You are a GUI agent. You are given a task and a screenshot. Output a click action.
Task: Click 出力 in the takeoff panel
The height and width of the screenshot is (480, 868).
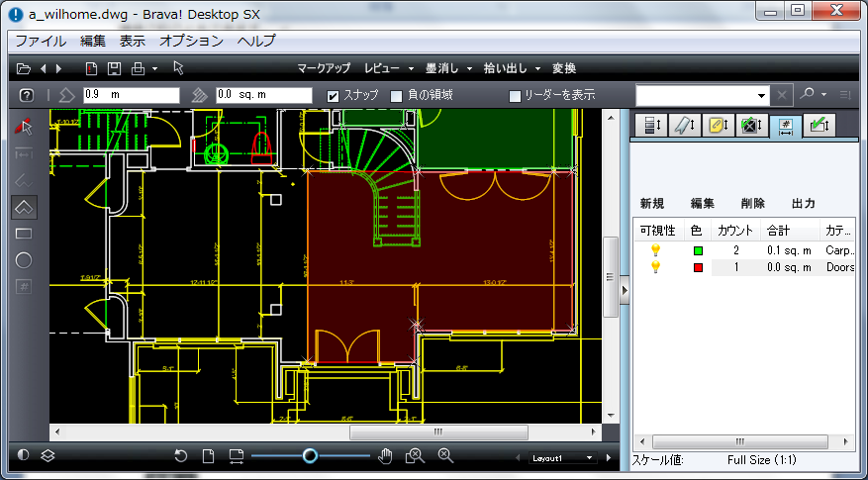[804, 203]
